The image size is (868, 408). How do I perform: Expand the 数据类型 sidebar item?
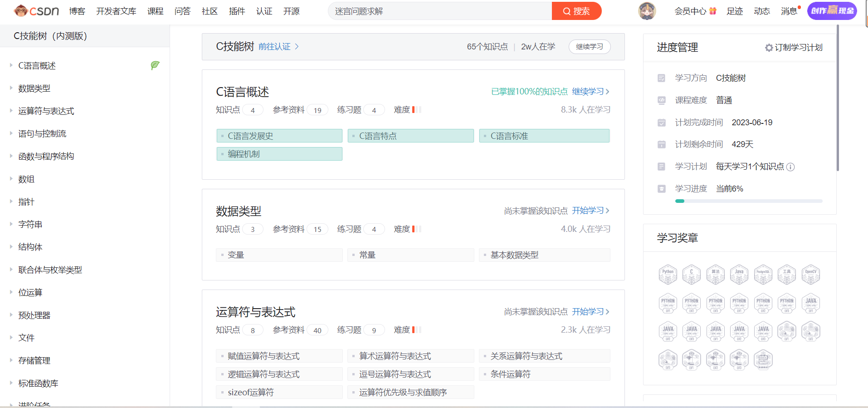(x=11, y=88)
